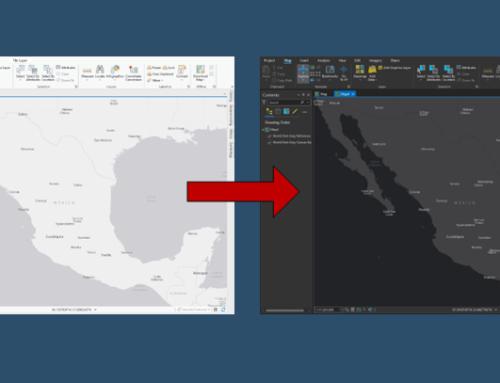Open Navigate group dialog launcher
Image resolution: width=500 pixels, height=383 pixels.
pyautogui.click(x=349, y=87)
